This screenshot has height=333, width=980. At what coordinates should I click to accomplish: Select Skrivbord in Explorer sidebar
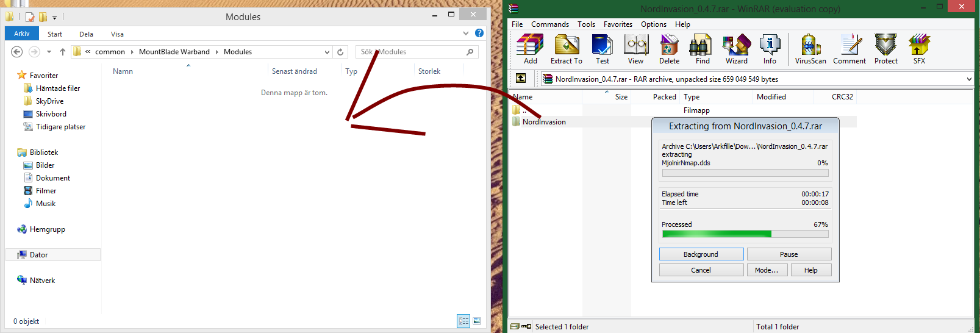(x=51, y=114)
